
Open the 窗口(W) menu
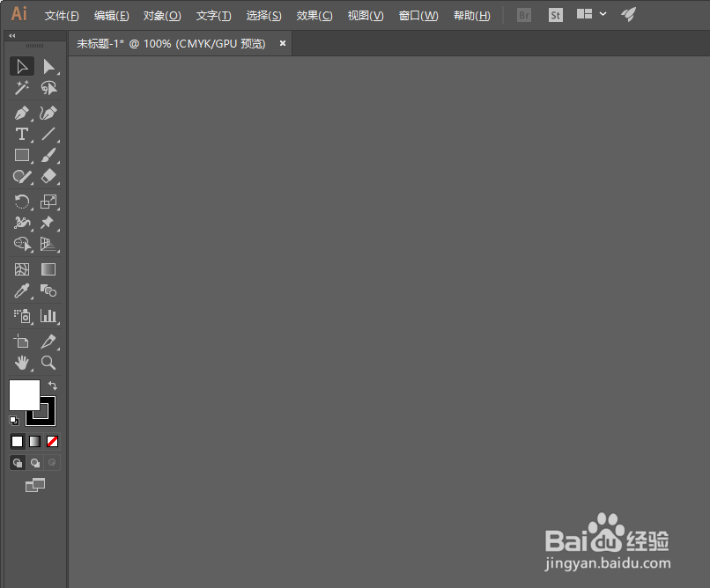418,16
